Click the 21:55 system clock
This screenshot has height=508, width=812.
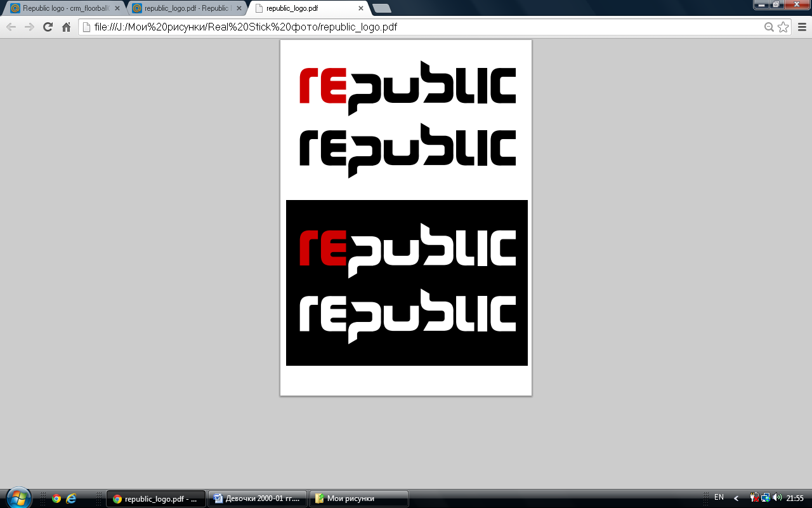point(795,498)
